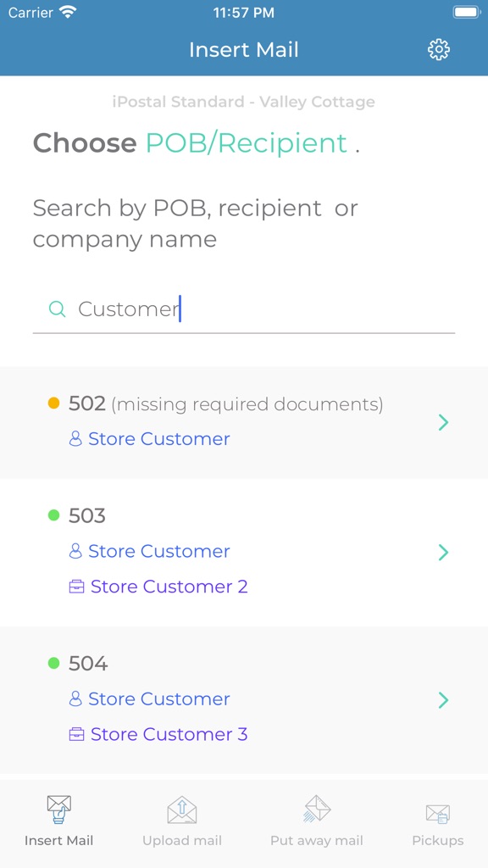Open the Pickups envelope icon
The image size is (488, 868).
437,811
